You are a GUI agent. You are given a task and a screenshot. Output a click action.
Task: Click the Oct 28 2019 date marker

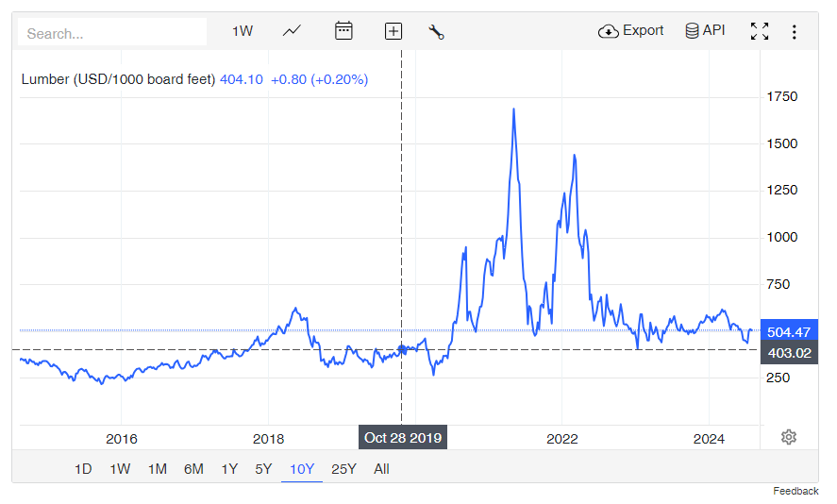[403, 438]
